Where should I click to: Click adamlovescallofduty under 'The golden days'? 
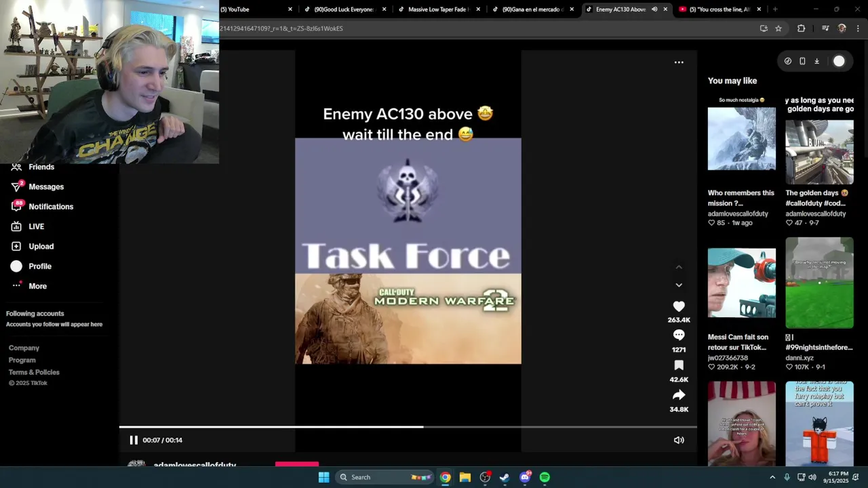[816, 213]
